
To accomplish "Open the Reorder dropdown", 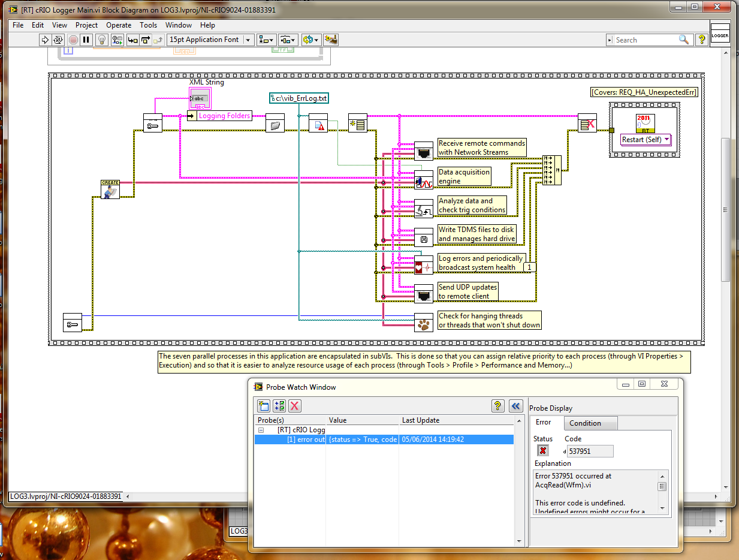I will [310, 40].
